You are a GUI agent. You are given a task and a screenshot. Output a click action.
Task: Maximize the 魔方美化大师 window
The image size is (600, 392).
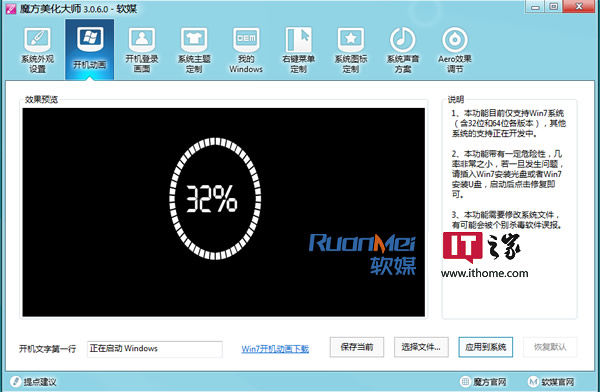(x=553, y=7)
